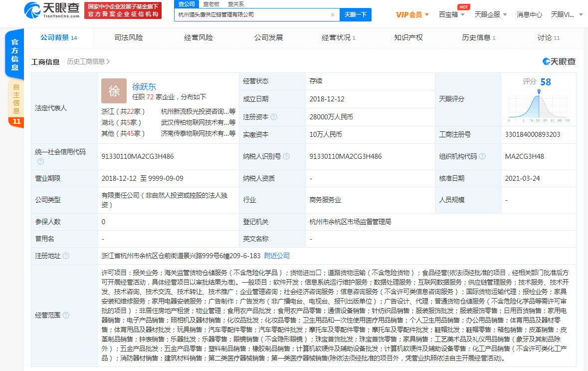This screenshot has width=588, height=371.
Task: Open 杭州新流极光投资咨询 company link
Action: tap(198, 111)
